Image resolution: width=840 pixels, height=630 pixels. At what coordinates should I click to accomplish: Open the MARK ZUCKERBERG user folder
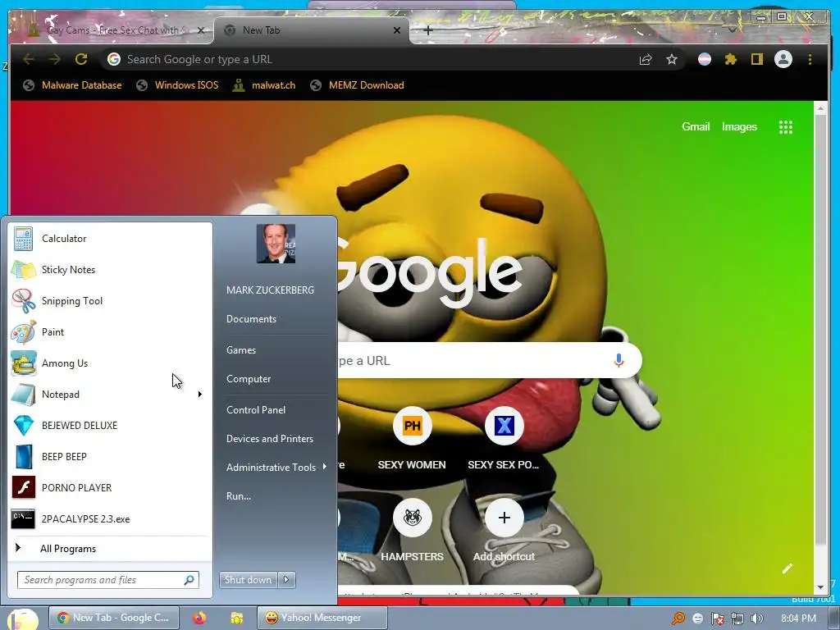click(270, 290)
